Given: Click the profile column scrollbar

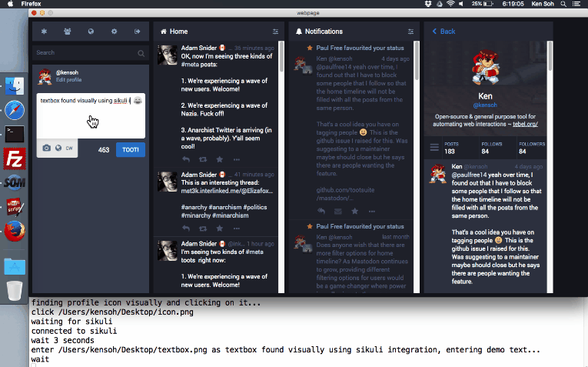Looking at the screenshot, I should (550, 55).
